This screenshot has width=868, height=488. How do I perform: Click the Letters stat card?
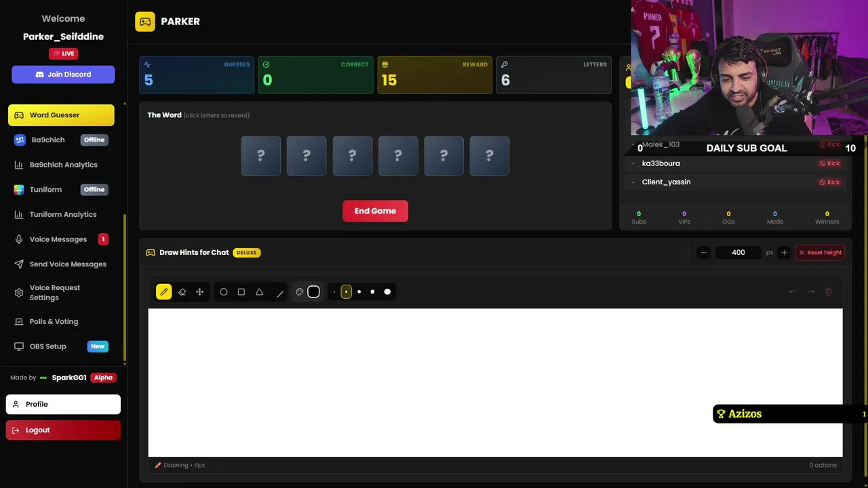[554, 75]
